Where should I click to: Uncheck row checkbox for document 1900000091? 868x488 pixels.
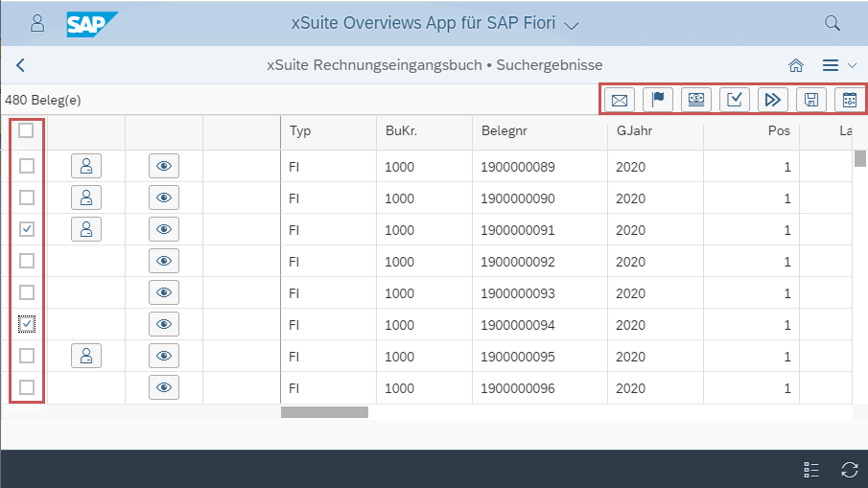27,229
